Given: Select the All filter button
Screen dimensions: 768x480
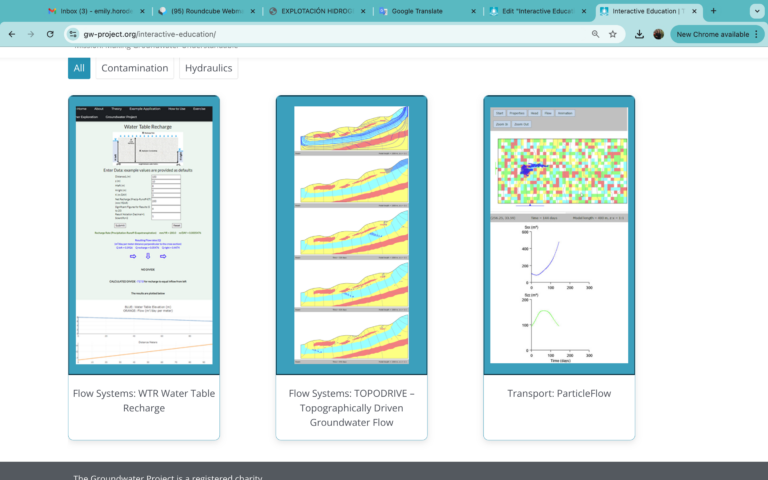Looking at the screenshot, I should coord(79,68).
